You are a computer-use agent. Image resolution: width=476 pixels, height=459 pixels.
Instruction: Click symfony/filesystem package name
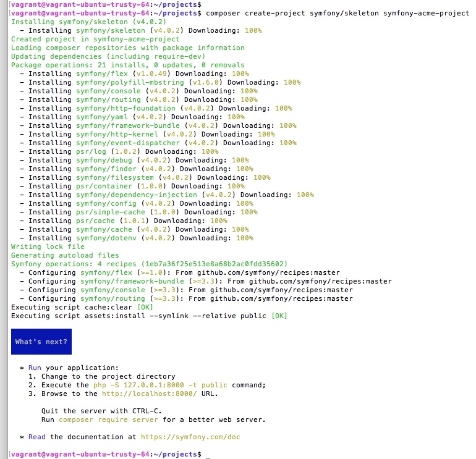pyautogui.click(x=115, y=177)
